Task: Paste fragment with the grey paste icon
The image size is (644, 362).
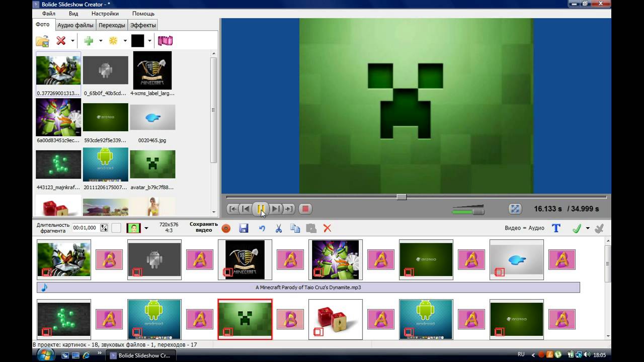Action: pyautogui.click(x=311, y=228)
